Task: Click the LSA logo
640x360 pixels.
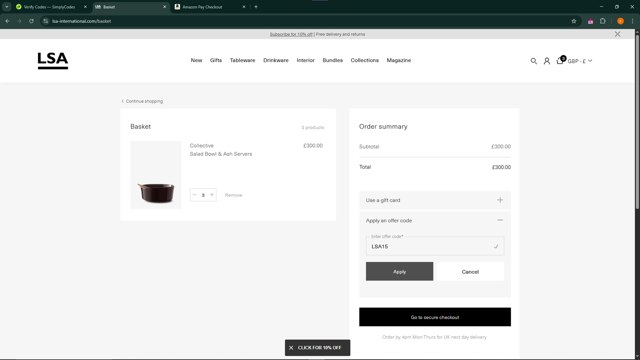Action: 53,60
